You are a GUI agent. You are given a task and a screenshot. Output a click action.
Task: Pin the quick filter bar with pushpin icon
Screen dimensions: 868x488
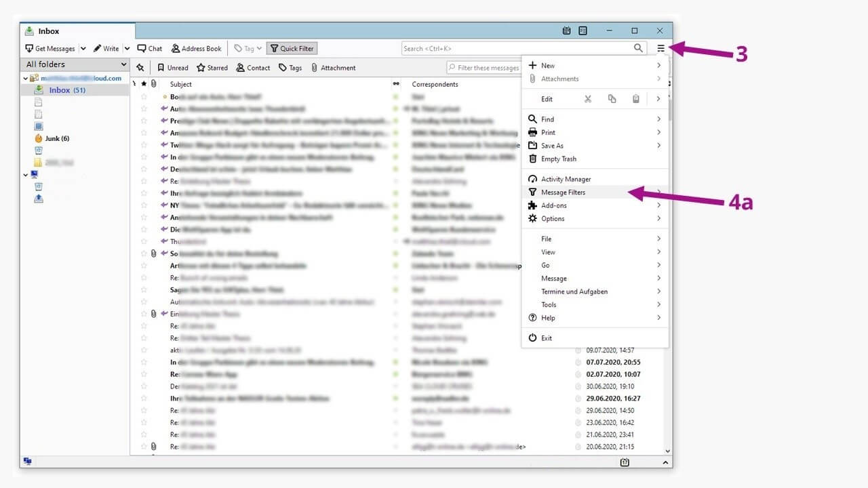(140, 68)
